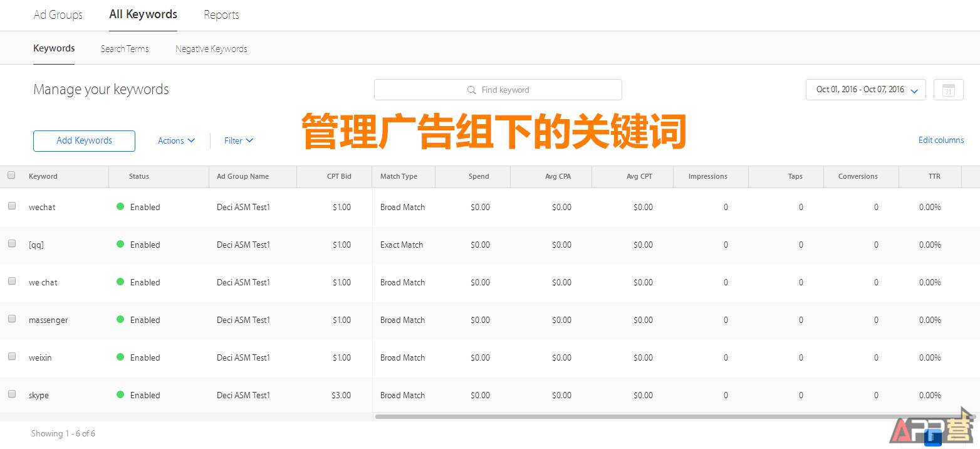Check the box for keyword we chat
This screenshot has width=980, height=449.
[x=11, y=281]
